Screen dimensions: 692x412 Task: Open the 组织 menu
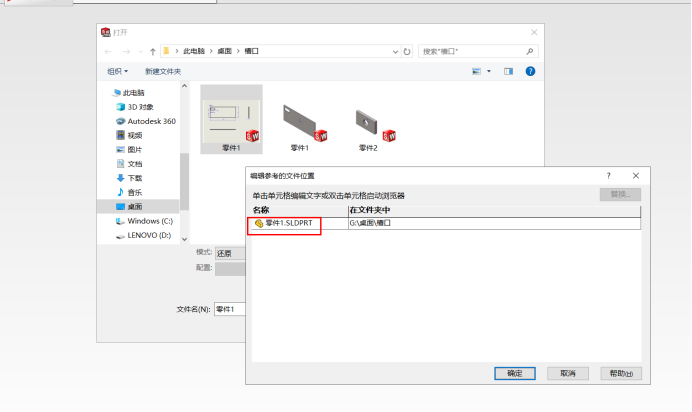click(117, 71)
